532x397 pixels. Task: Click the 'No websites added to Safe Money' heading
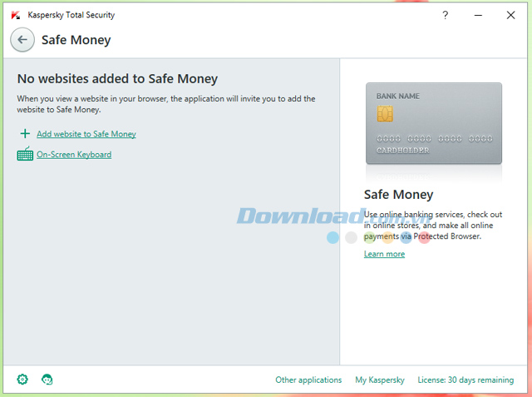tap(117, 79)
